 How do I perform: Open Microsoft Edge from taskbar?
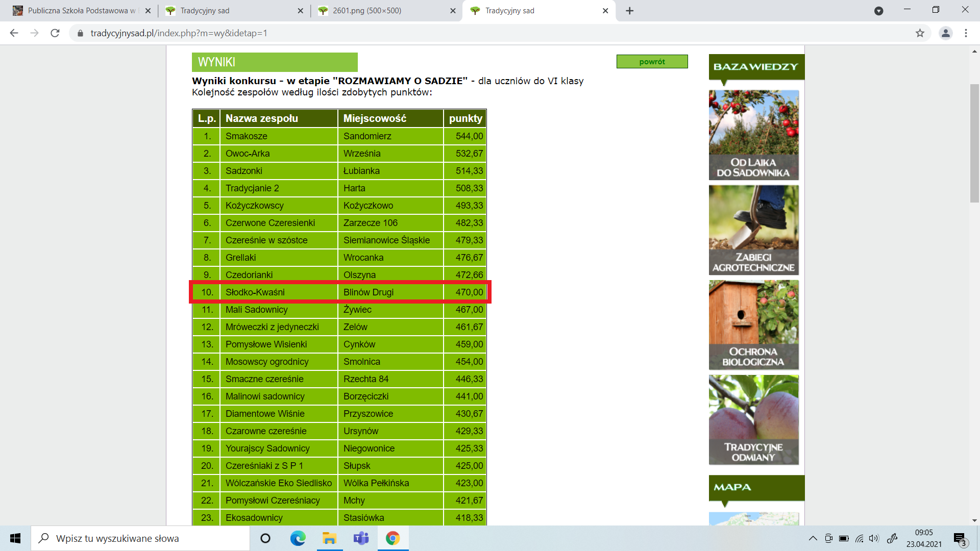(x=298, y=538)
